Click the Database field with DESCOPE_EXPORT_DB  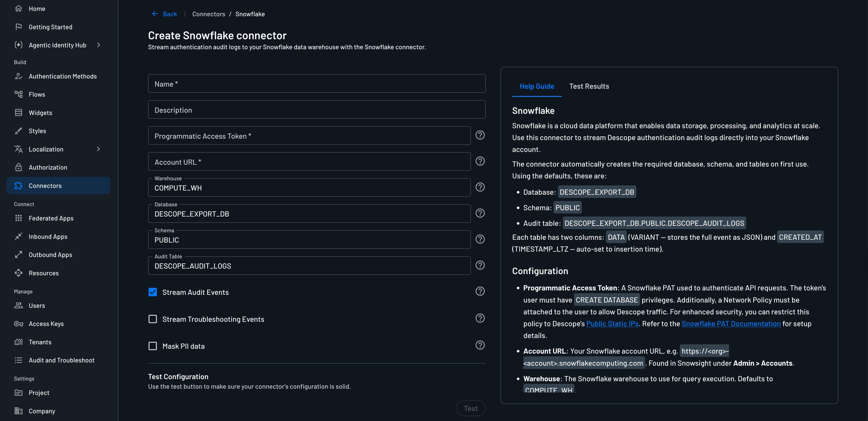click(309, 214)
